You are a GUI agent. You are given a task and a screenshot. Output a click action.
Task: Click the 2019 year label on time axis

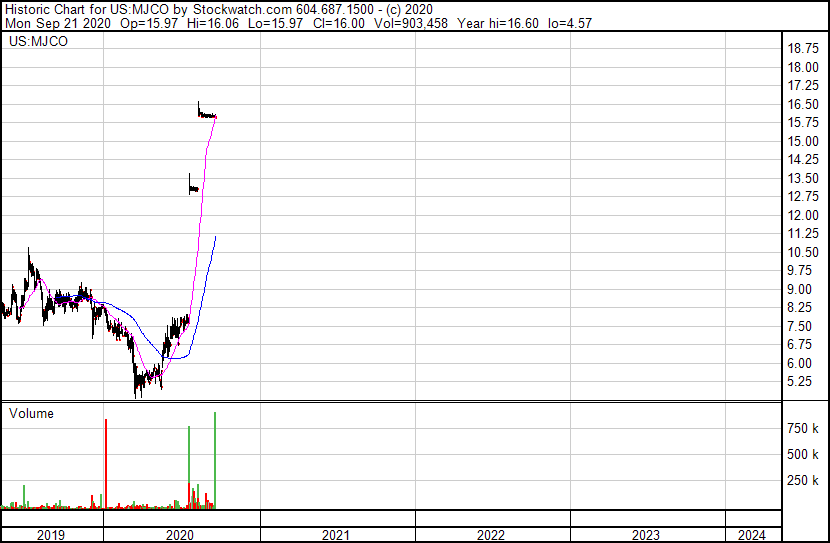[51, 535]
